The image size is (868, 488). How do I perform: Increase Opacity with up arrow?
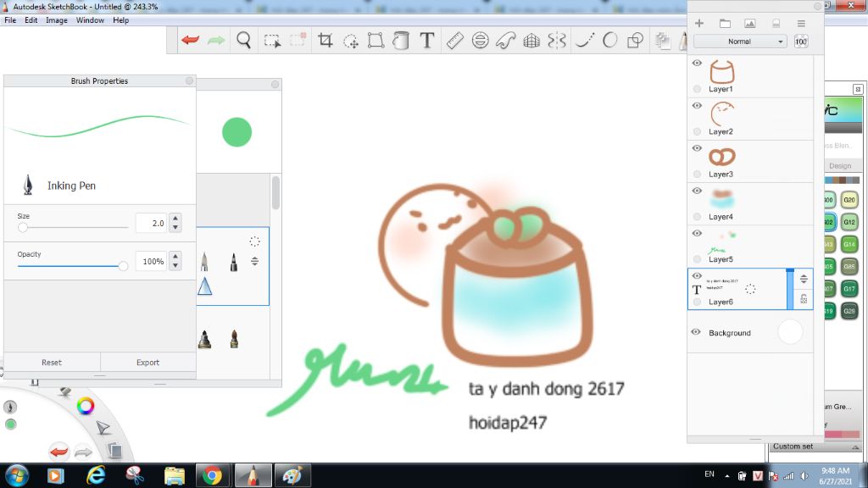coord(175,257)
